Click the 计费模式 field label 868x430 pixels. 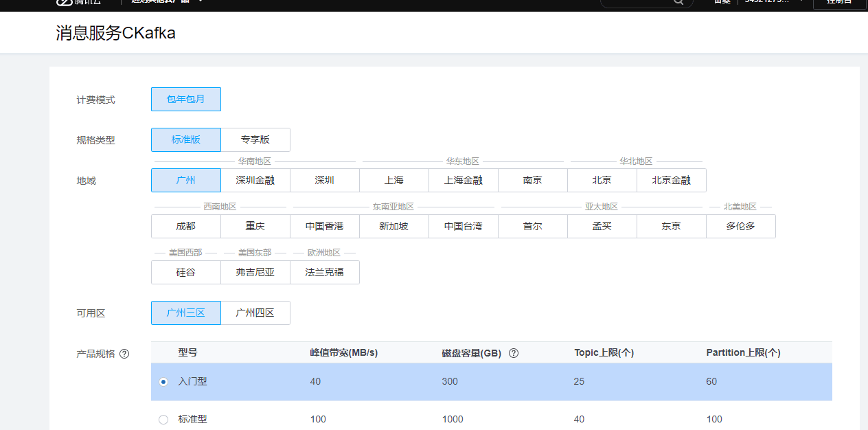coord(96,100)
